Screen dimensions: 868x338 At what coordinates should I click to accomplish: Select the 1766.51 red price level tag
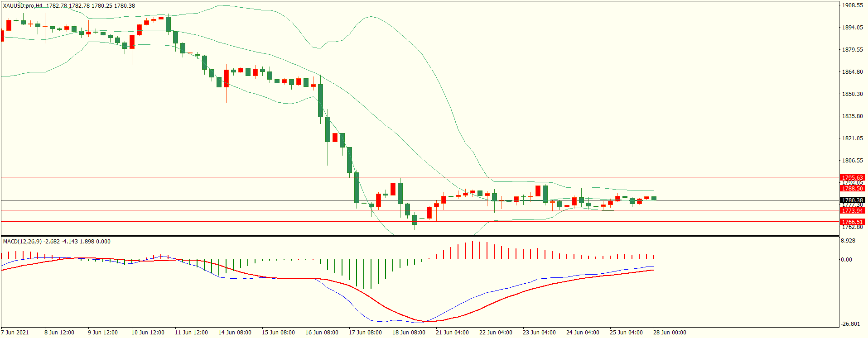852,222
